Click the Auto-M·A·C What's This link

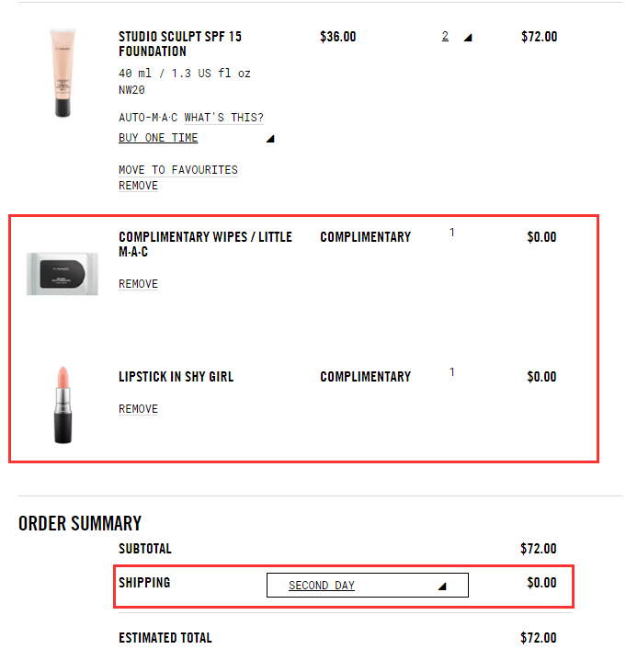pyautogui.click(x=191, y=118)
